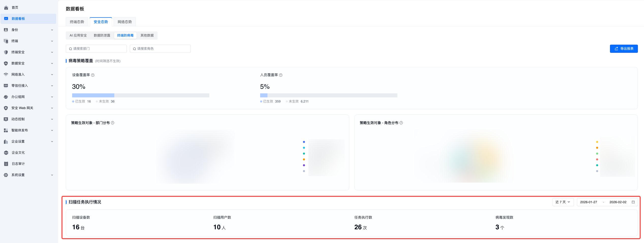644x243 pixels.
Task: Click the 请搜索角色 search field
Action: point(160,49)
